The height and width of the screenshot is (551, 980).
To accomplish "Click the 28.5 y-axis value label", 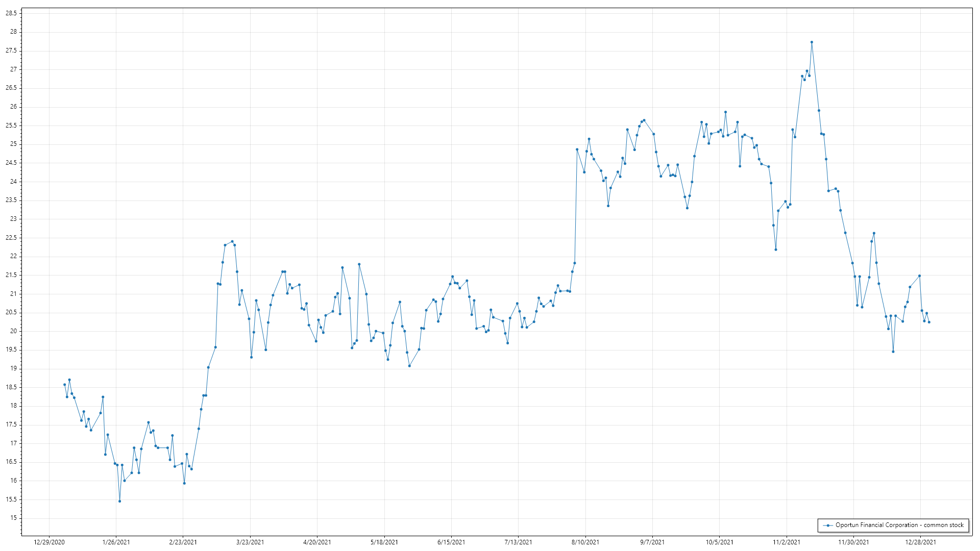I will coord(11,13).
